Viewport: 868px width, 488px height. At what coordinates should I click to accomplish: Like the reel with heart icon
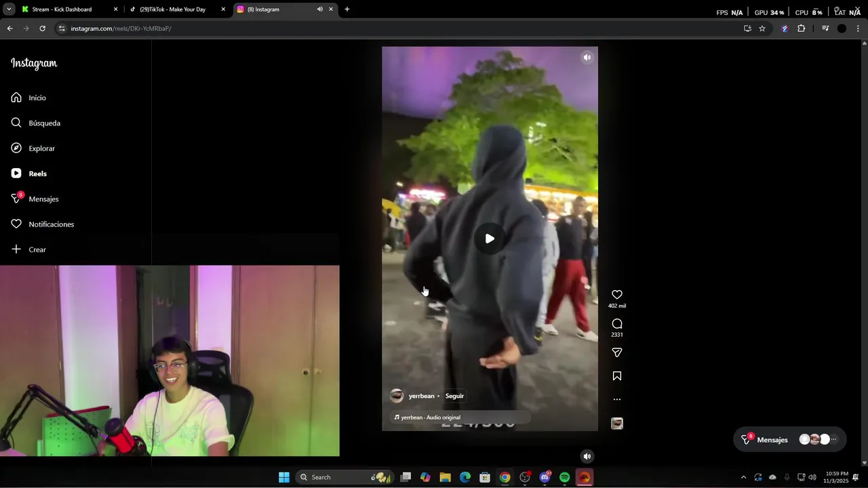click(x=617, y=294)
